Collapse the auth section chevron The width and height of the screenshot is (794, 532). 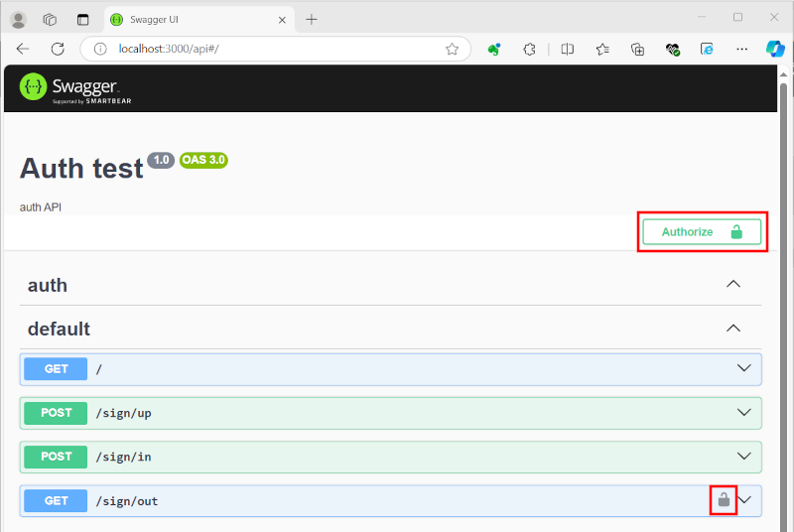733,284
